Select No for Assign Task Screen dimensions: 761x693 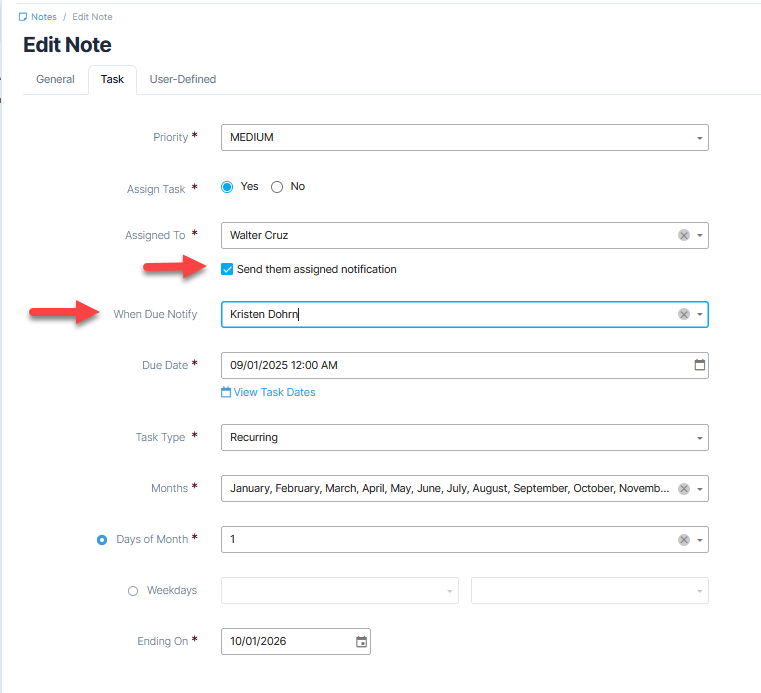277,187
